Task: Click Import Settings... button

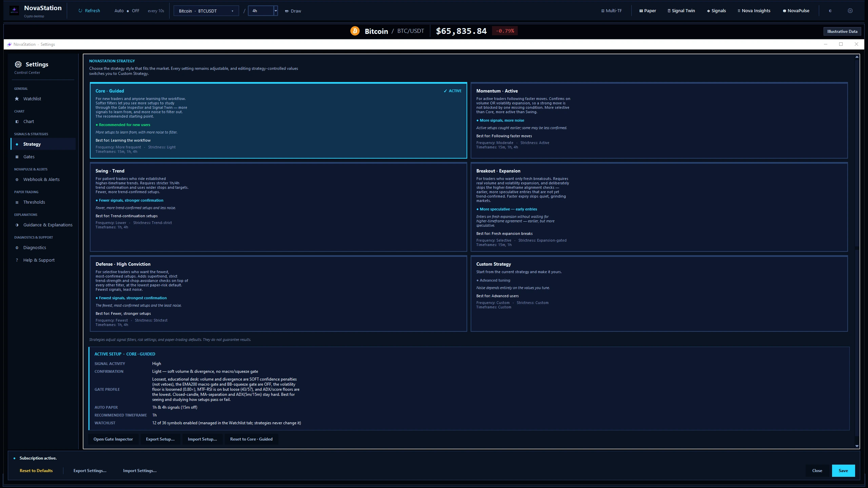Action: (140, 470)
